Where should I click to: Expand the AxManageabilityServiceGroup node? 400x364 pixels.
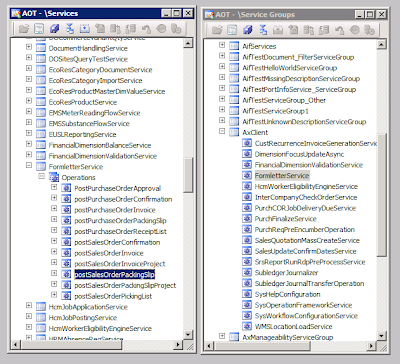point(222,336)
